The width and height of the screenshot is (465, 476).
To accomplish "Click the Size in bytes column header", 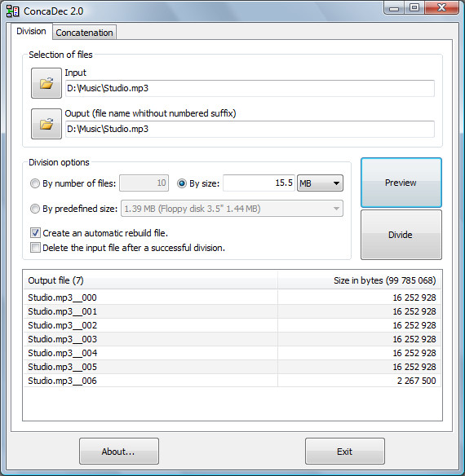I will coord(360,280).
